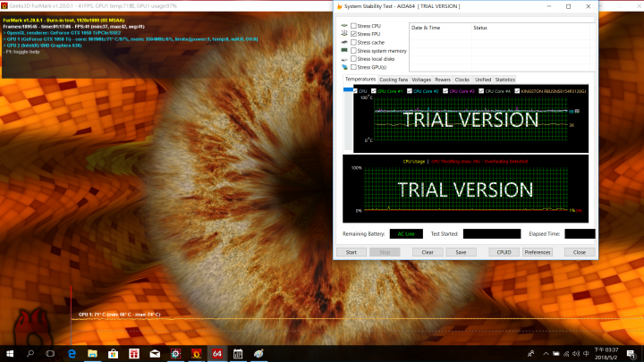This screenshot has height=362, width=644.
Task: Open File Explorer from taskbar
Action: pyautogui.click(x=92, y=353)
